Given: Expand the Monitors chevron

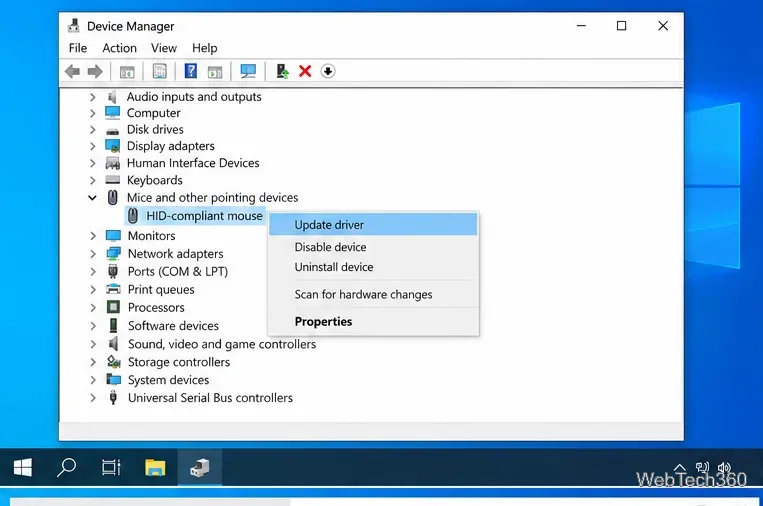Looking at the screenshot, I should pyautogui.click(x=93, y=236).
